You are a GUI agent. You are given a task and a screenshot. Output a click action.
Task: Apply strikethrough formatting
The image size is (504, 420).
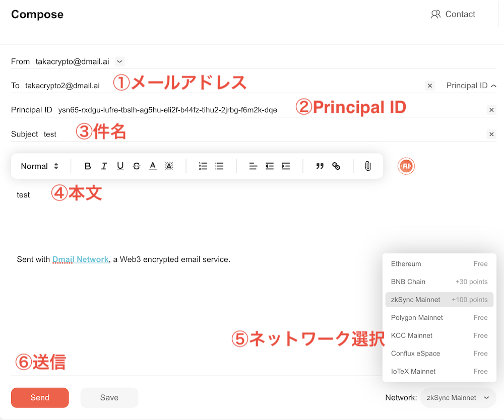pyautogui.click(x=136, y=166)
